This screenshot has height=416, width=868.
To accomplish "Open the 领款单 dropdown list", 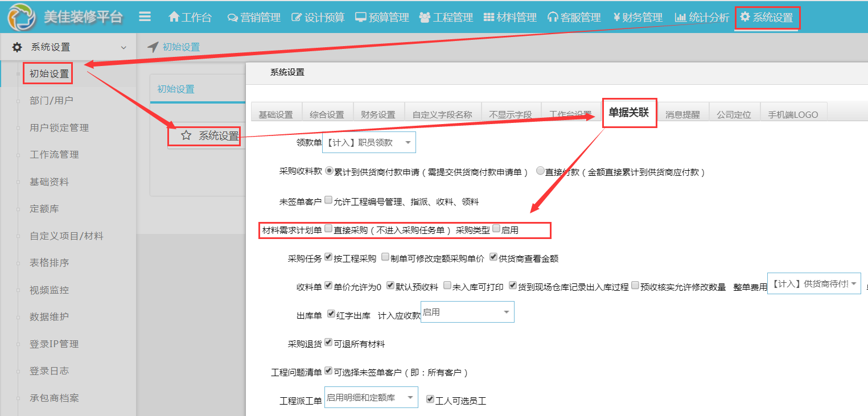I will pos(369,143).
